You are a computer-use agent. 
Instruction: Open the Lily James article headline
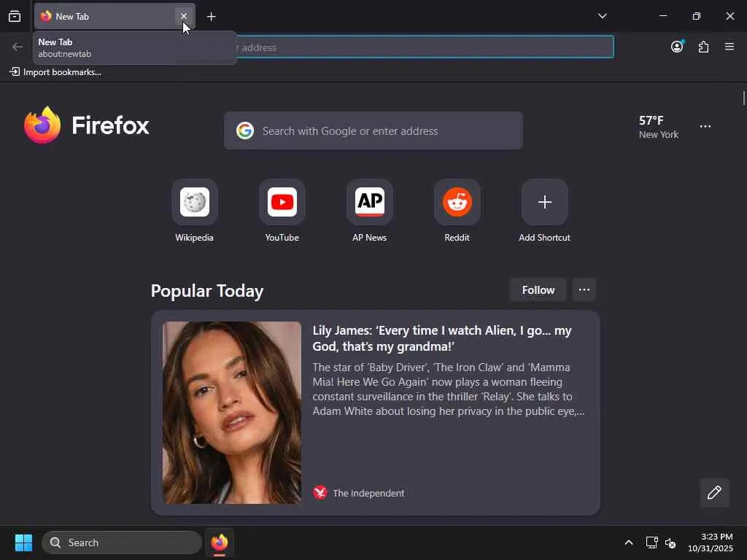tap(442, 338)
